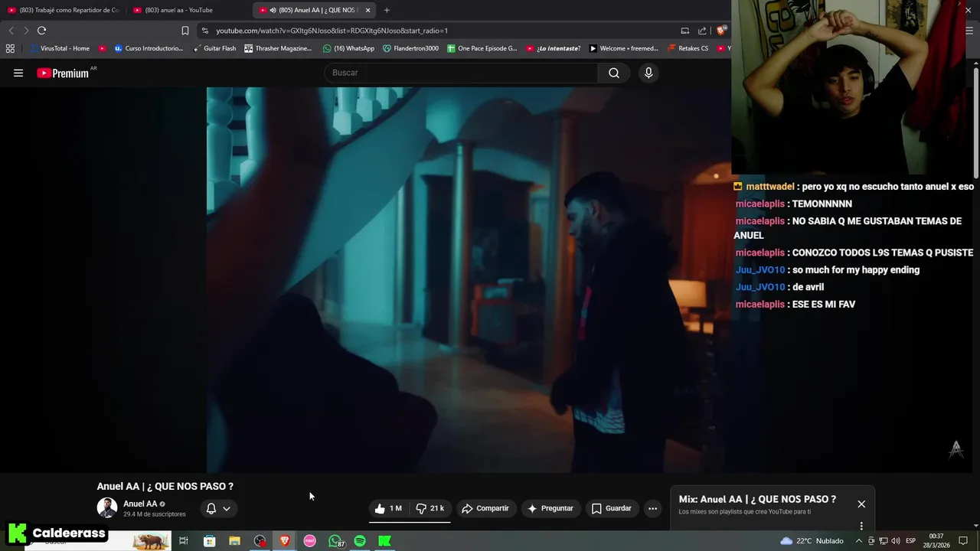Open the picture-in-picture icon in address bar
980x551 pixels.
(684, 31)
